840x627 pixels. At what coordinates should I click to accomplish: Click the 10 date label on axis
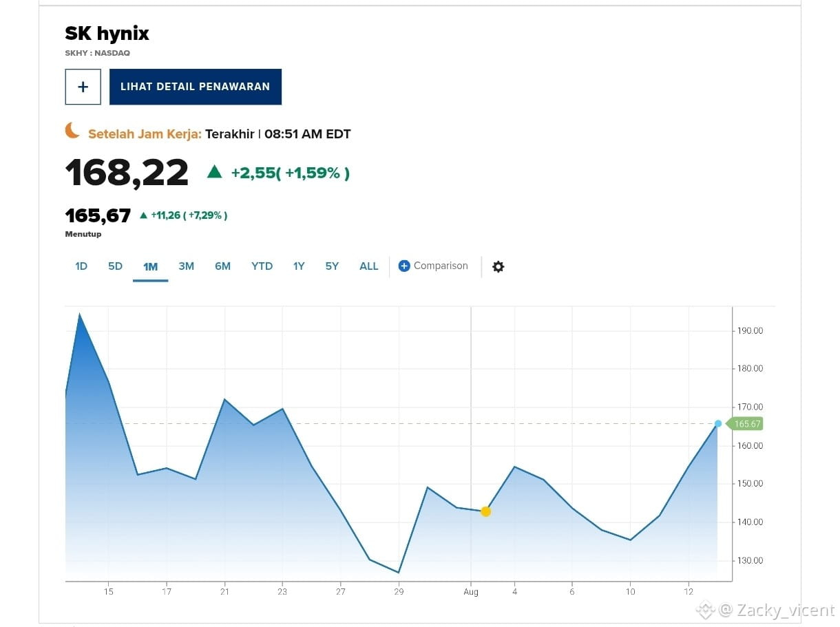[631, 591]
